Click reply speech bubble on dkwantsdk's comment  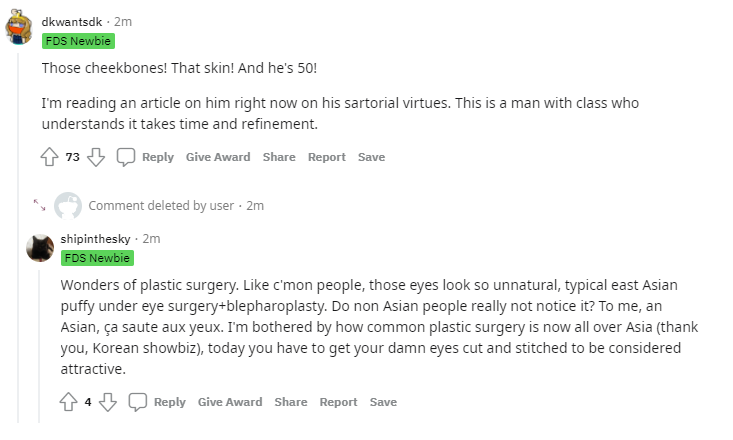point(126,157)
